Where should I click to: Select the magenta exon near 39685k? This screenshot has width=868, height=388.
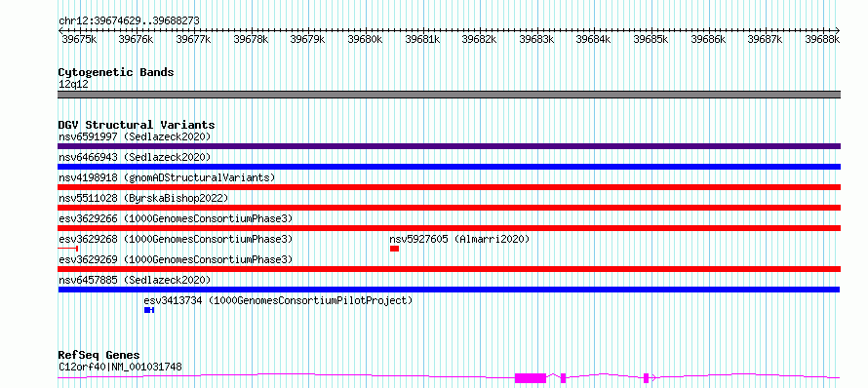[x=646, y=378]
